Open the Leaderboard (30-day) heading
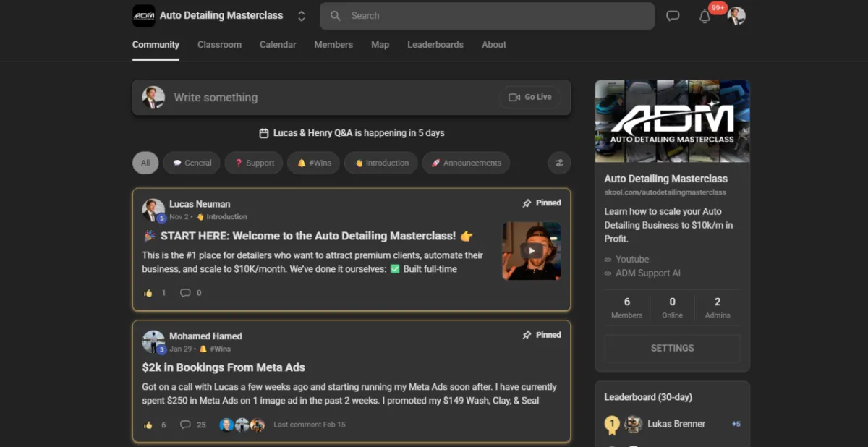Viewport: 868px width, 447px height. [648, 397]
